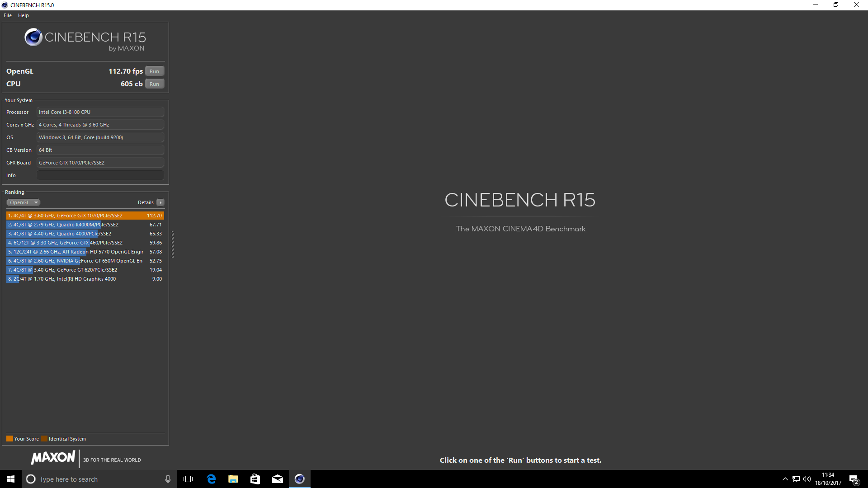Open Microsoft Edge from taskbar
This screenshot has width=868, height=488.
click(x=211, y=479)
